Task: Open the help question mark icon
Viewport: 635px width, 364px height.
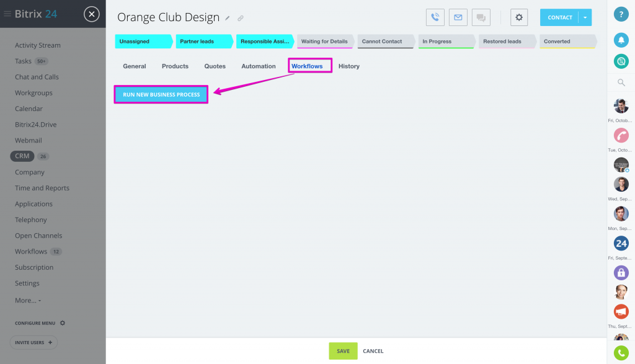Action: point(621,14)
